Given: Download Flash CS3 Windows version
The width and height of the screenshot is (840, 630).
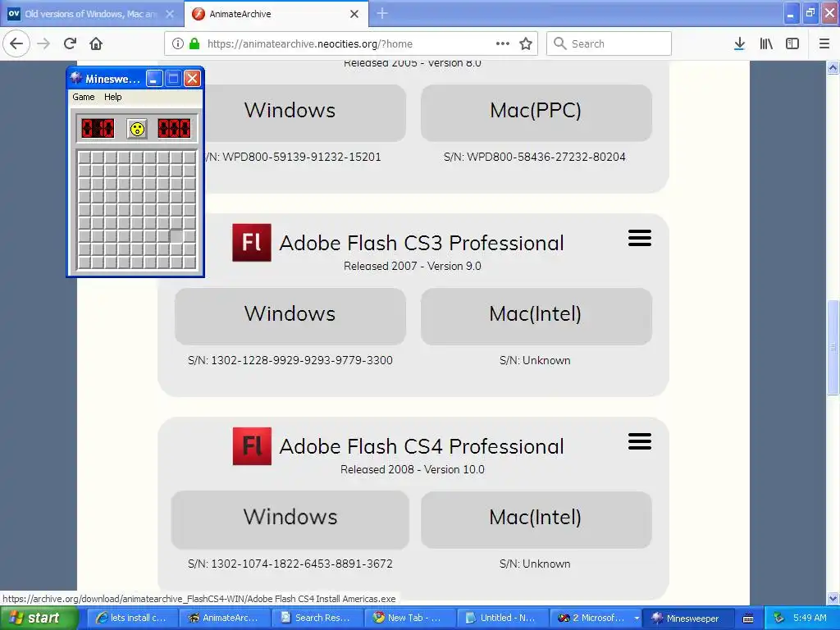Looking at the screenshot, I should tap(290, 316).
